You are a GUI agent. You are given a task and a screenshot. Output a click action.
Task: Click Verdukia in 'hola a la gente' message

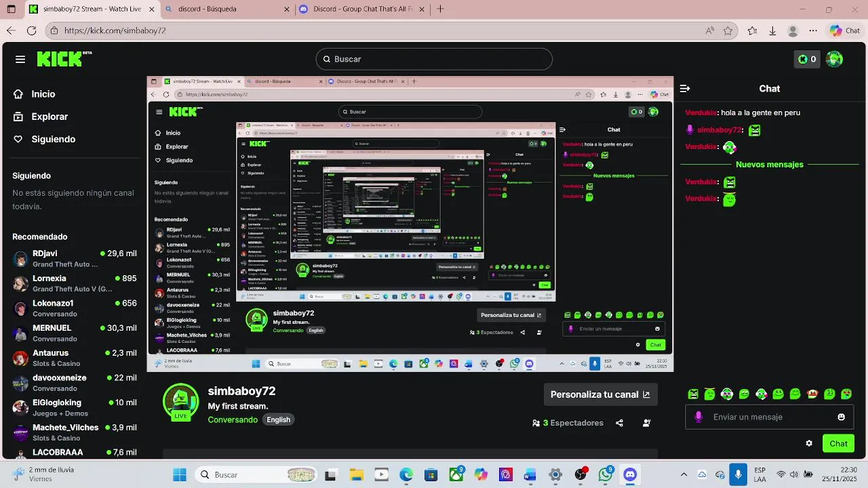pos(701,113)
